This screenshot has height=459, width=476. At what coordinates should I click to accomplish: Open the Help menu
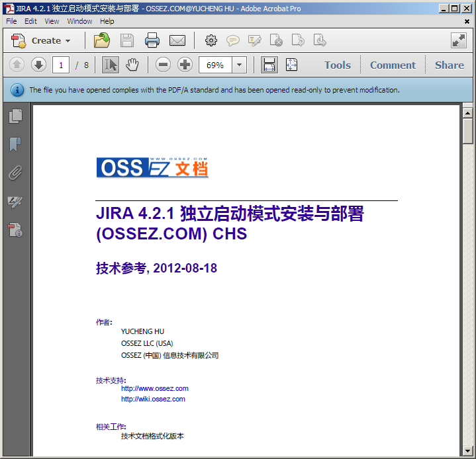[x=107, y=21]
